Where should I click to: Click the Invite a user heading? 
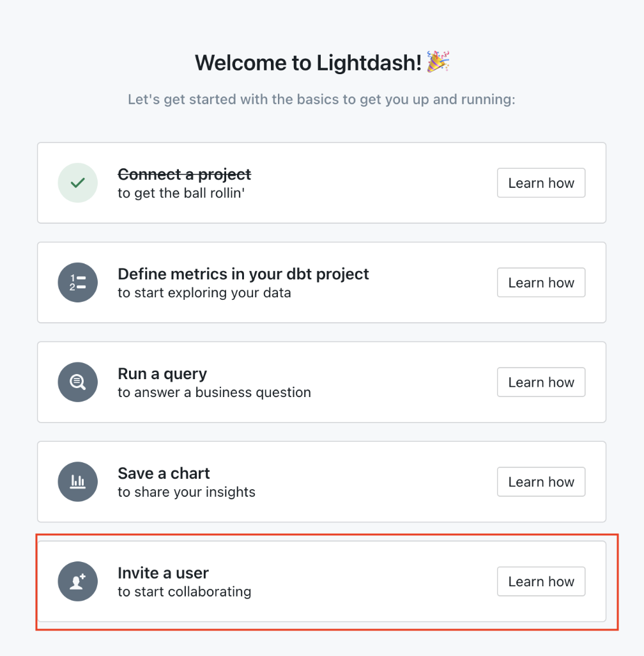coord(163,573)
